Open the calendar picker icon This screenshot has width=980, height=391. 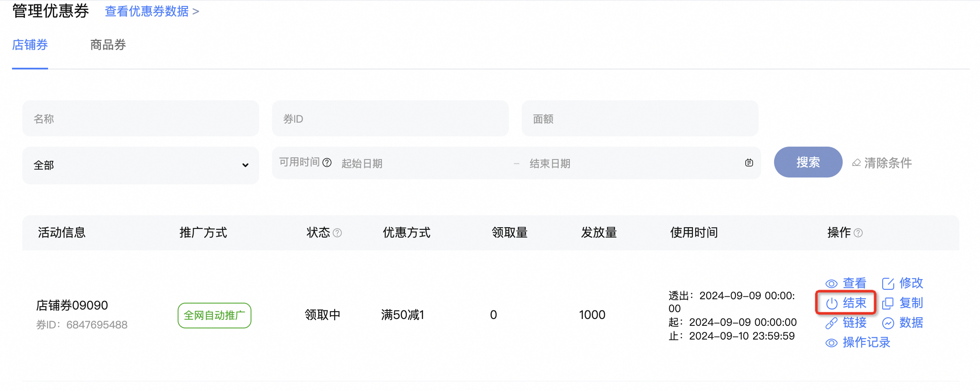(x=749, y=163)
